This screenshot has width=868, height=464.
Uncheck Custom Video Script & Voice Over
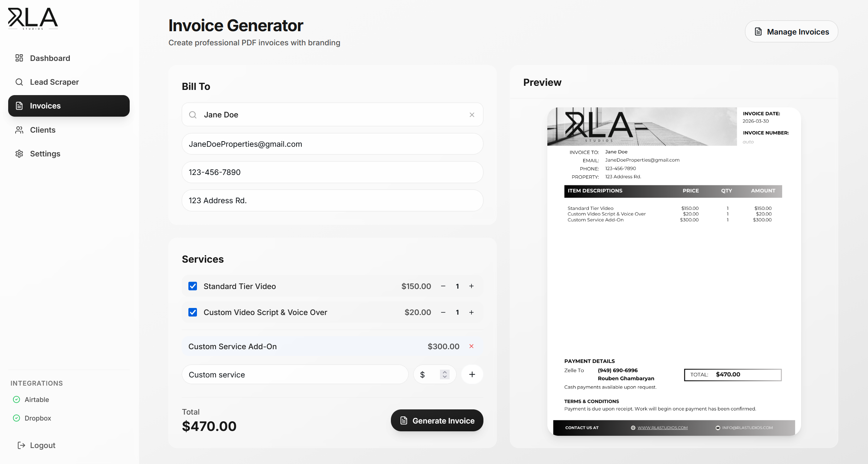coord(192,312)
